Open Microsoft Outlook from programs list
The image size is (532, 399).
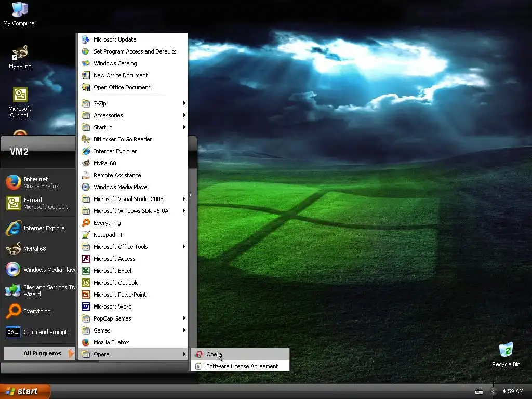[133, 283]
